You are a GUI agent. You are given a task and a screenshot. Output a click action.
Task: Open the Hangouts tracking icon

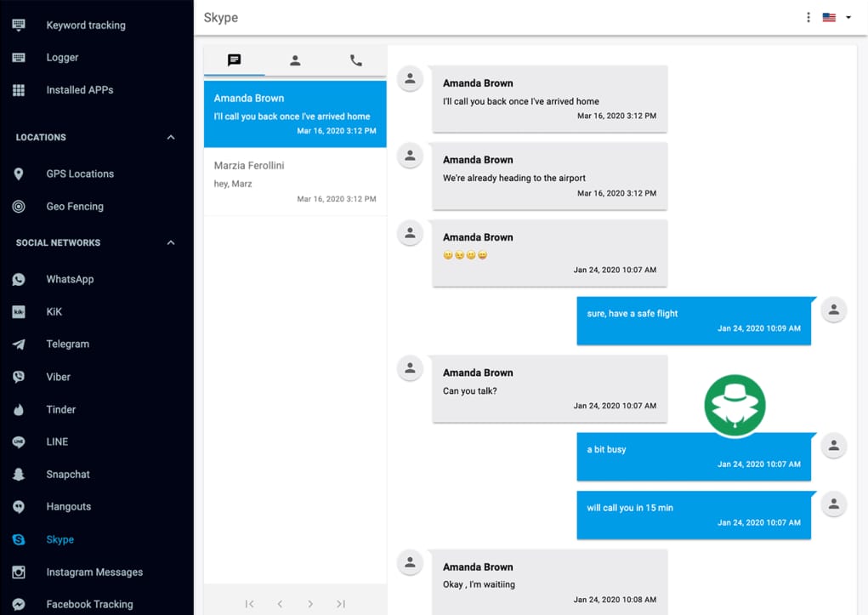(x=18, y=506)
